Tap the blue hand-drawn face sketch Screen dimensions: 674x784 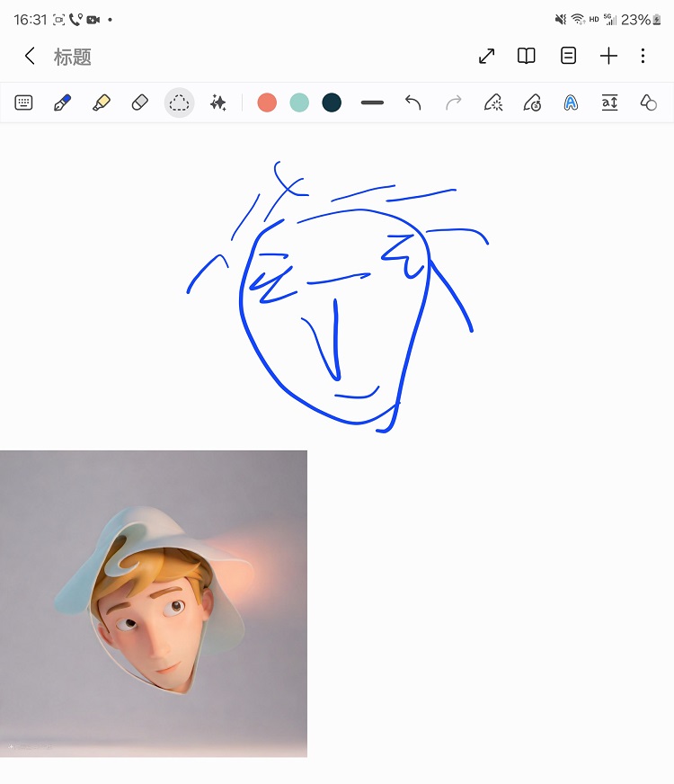click(x=337, y=297)
